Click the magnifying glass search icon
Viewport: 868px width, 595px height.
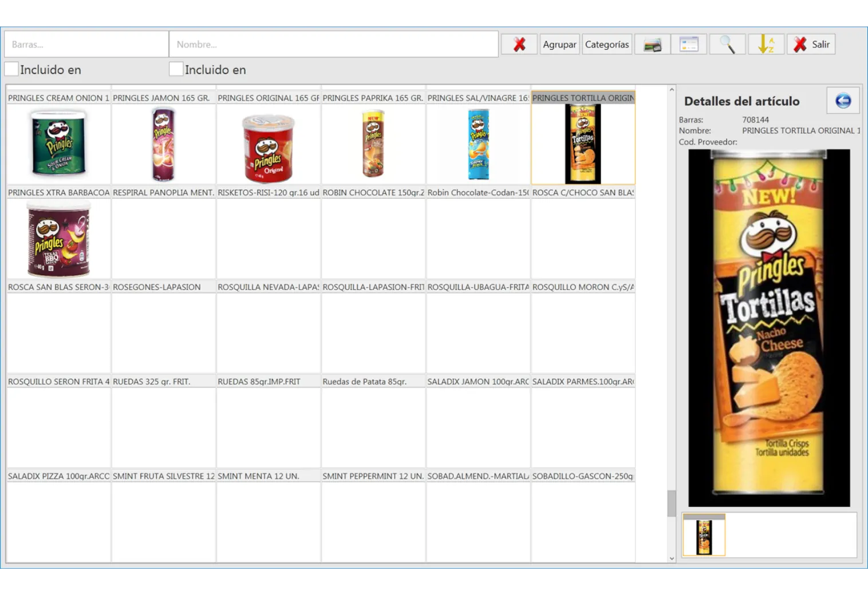point(727,45)
